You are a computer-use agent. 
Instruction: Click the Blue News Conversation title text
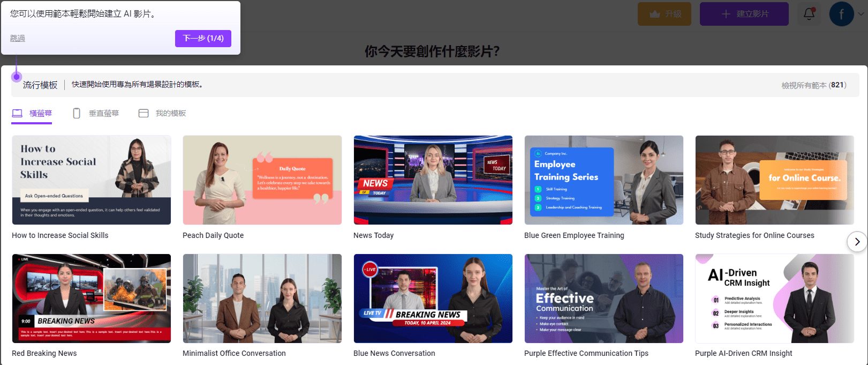click(x=394, y=353)
